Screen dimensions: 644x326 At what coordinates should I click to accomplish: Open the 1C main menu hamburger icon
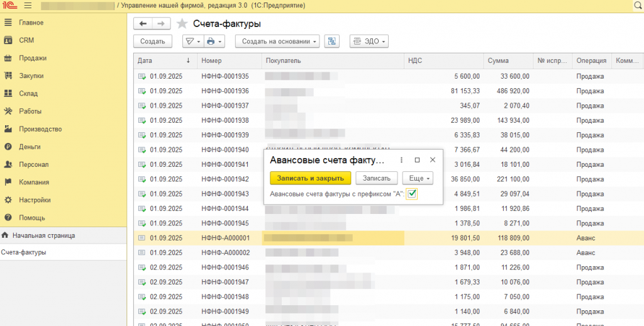pyautogui.click(x=28, y=6)
